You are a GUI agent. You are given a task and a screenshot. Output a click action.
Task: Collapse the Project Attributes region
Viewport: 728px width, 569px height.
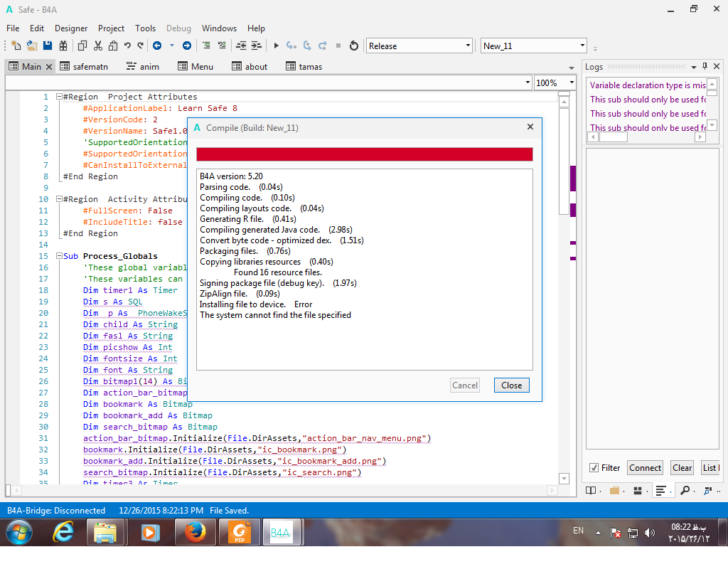[58, 97]
